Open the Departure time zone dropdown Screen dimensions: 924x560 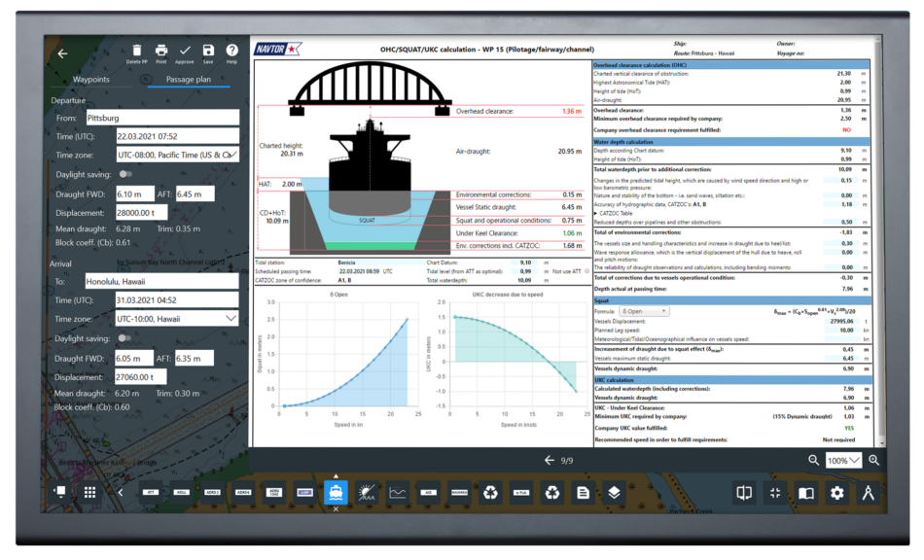pos(176,155)
